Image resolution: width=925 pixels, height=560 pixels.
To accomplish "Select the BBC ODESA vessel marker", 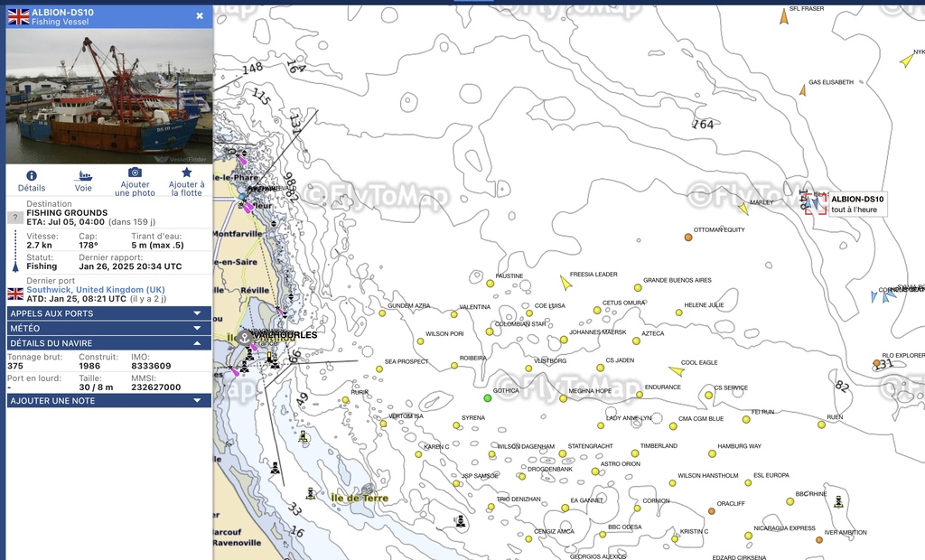I will click(603, 535).
